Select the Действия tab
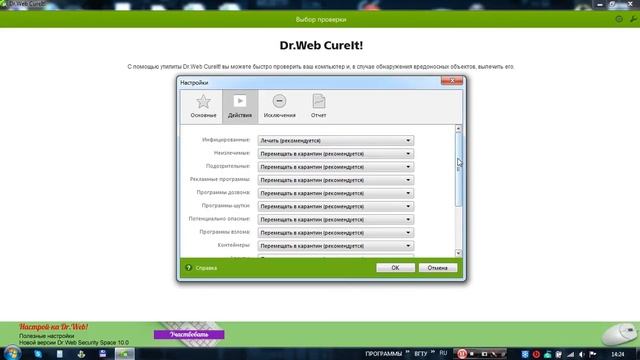Viewport: 640px width, 360px height. (x=240, y=106)
